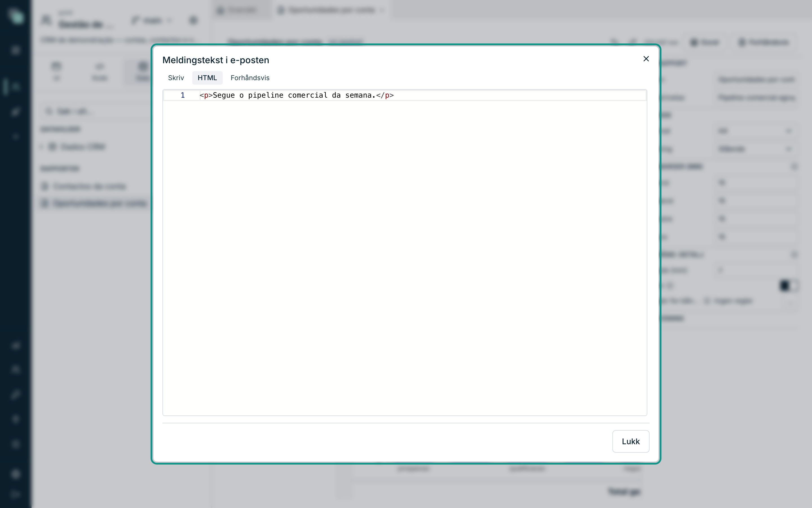This screenshot has height=508, width=812.
Task: Click the dialog title 'Meldingstekst i e-posten'
Action: coord(216,60)
